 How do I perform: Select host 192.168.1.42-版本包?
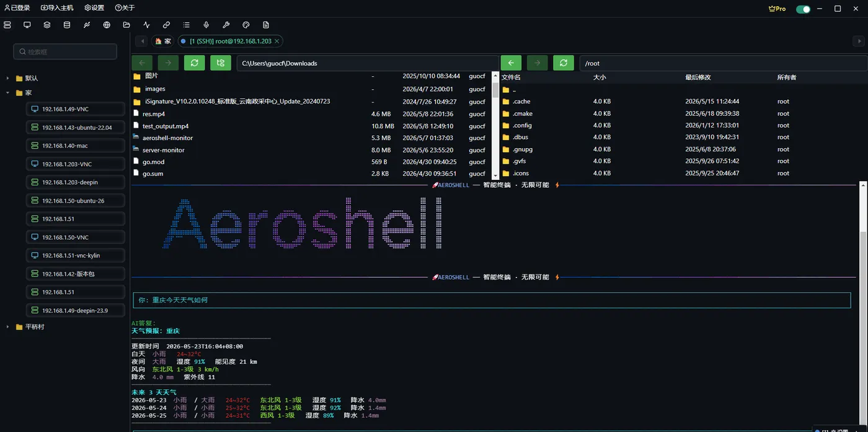(75, 274)
